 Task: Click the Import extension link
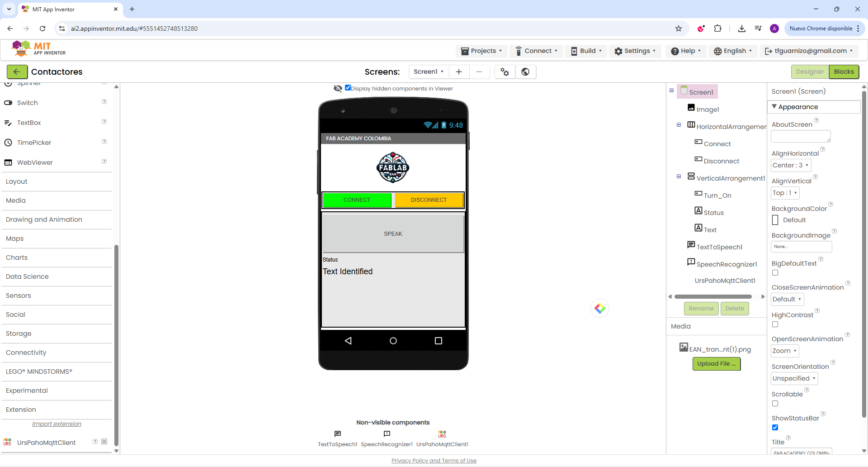pyautogui.click(x=57, y=424)
